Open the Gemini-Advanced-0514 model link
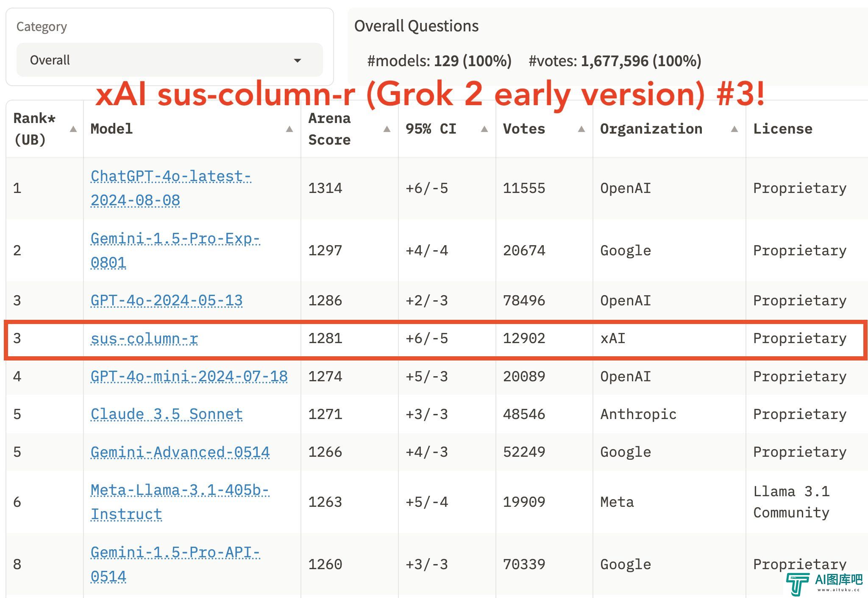This screenshot has width=868, height=598. [180, 452]
